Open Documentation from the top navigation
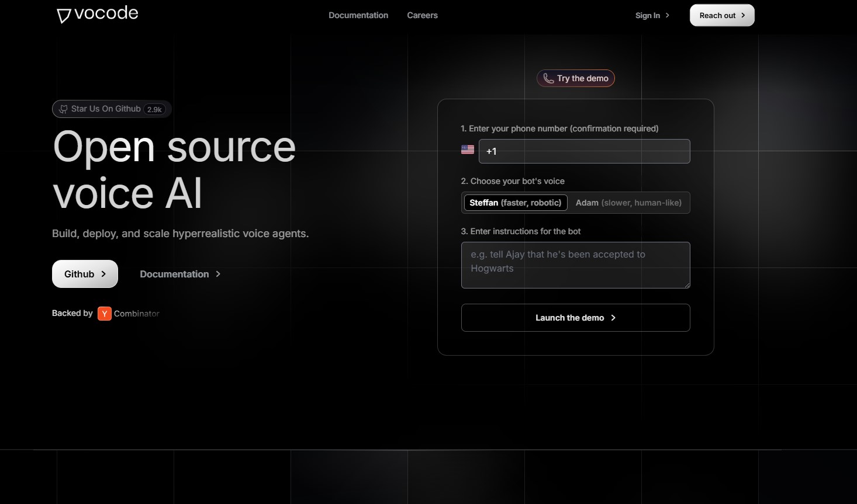The image size is (857, 504). pos(358,15)
